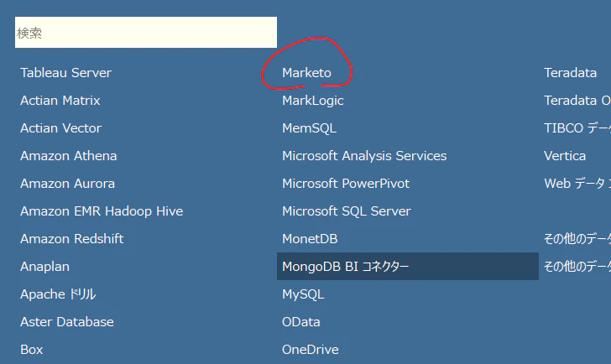The width and height of the screenshot is (611, 364).
Task: Select Microsoft PowerPivot connector
Action: pos(346,184)
